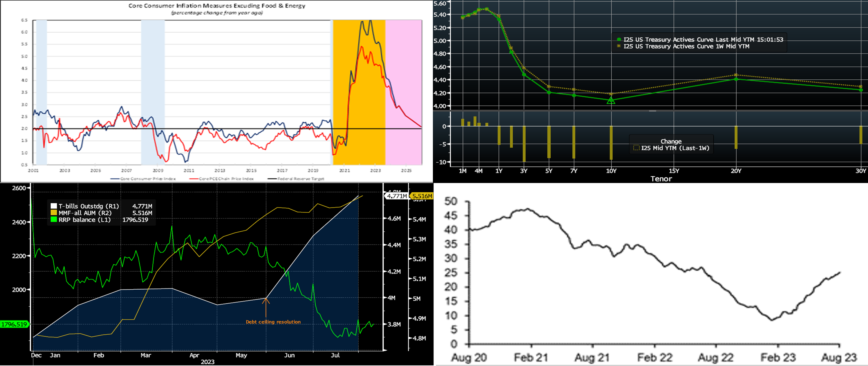Click the white 4.771M value tag
The height and width of the screenshot is (366, 868).
(x=397, y=196)
